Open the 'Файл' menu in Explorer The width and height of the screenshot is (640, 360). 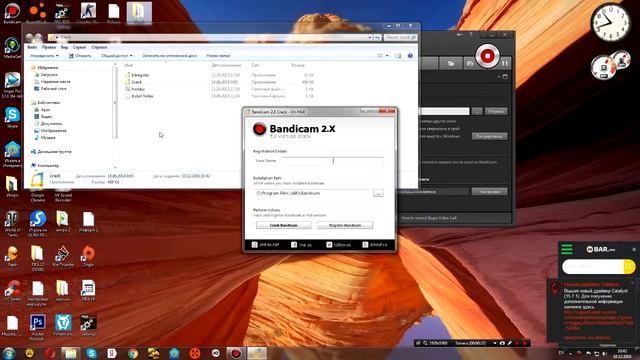pos(32,47)
